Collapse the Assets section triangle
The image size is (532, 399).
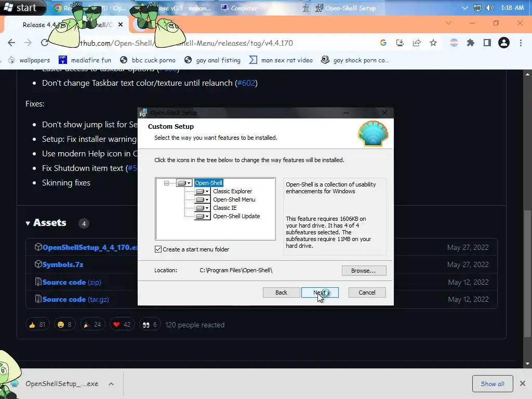pos(28,223)
